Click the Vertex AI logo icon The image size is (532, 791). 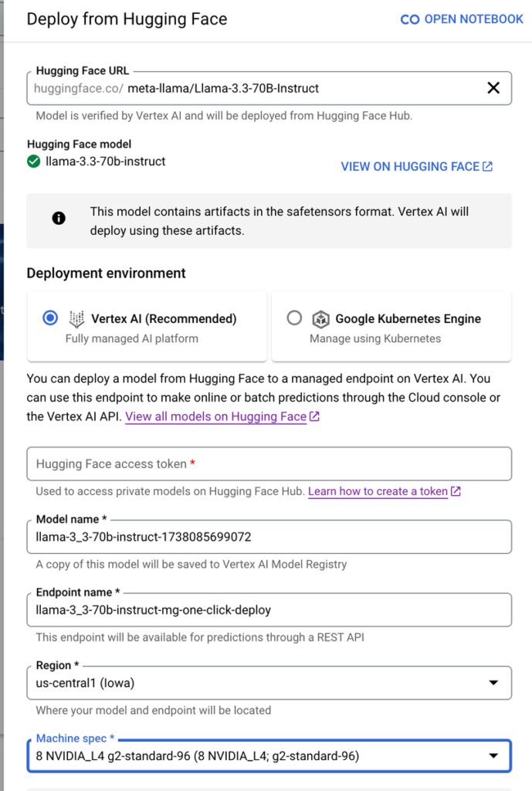tap(76, 318)
